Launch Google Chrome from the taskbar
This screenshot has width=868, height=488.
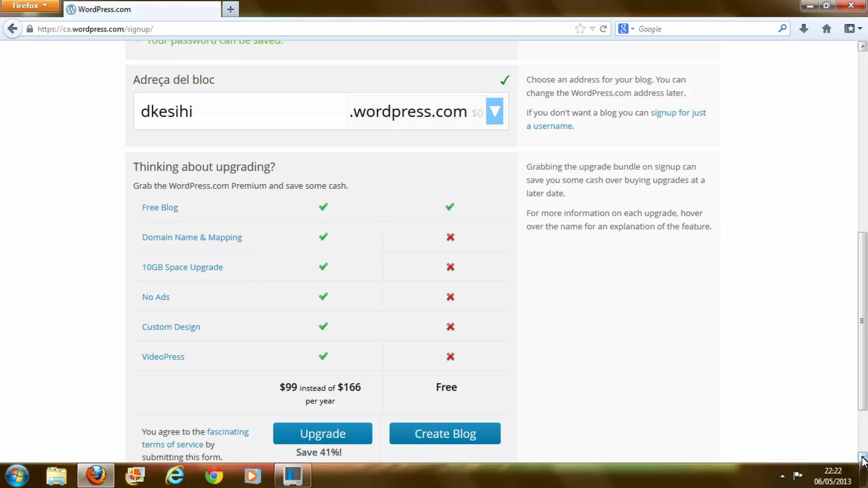(214, 476)
